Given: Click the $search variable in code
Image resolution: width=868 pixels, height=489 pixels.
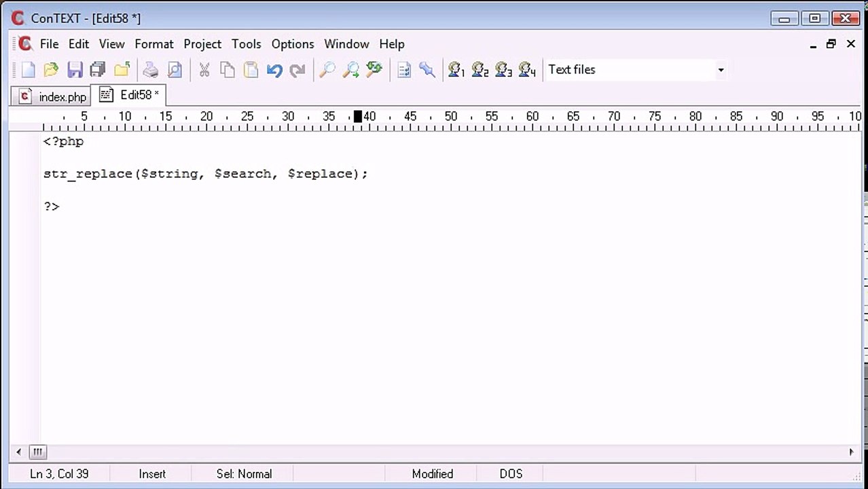Looking at the screenshot, I should coord(242,174).
